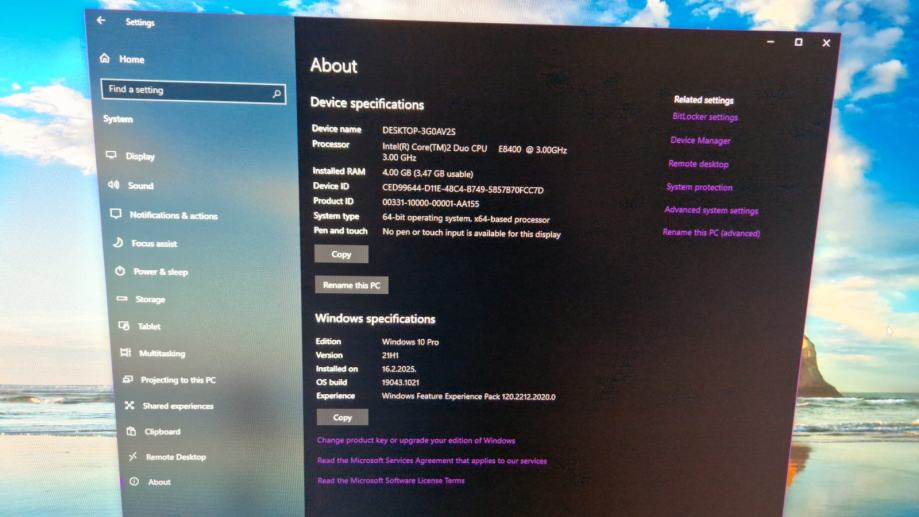Image resolution: width=919 pixels, height=517 pixels.
Task: Open Clipboard settings page
Action: pos(162,431)
